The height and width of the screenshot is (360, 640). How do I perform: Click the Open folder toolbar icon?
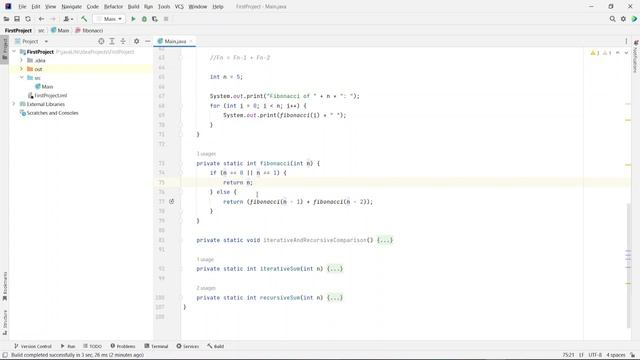6,19
